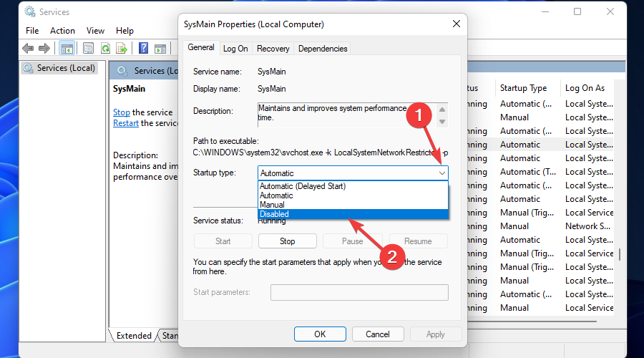Screen dimensions: 644x358
Task: Click into the Start parameters field
Action: pos(359,292)
